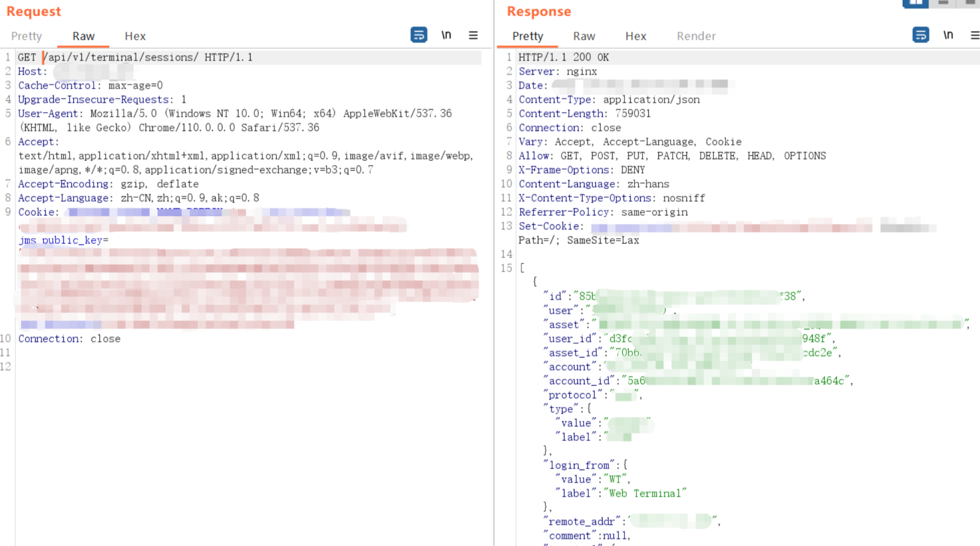Click the Connection: close request header line
The width and height of the screenshot is (980, 546).
(x=70, y=339)
